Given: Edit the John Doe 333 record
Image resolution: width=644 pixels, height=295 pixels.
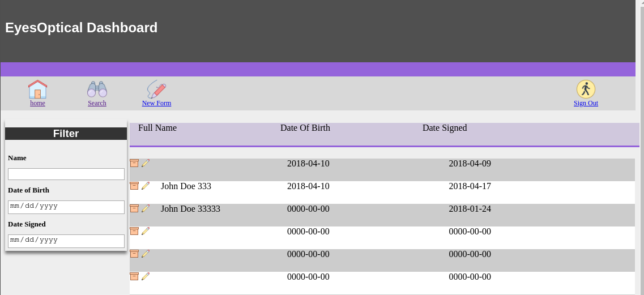Looking at the screenshot, I should click(x=146, y=186).
